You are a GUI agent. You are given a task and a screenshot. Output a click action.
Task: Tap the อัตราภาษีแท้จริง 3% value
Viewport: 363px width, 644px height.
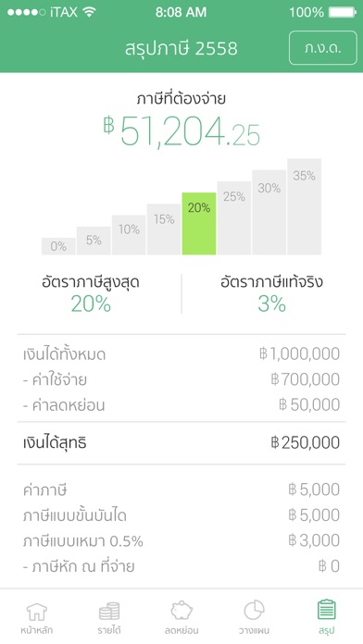pos(271,303)
